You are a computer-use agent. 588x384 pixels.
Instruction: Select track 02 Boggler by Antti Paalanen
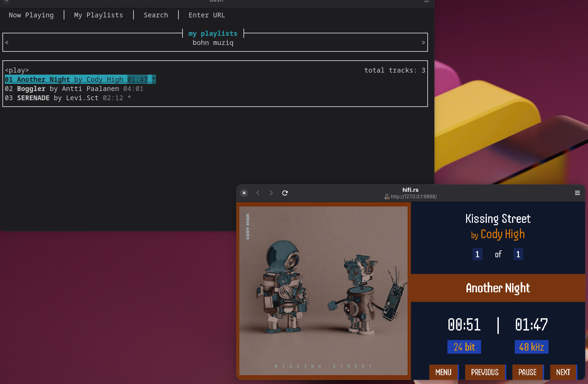click(74, 89)
